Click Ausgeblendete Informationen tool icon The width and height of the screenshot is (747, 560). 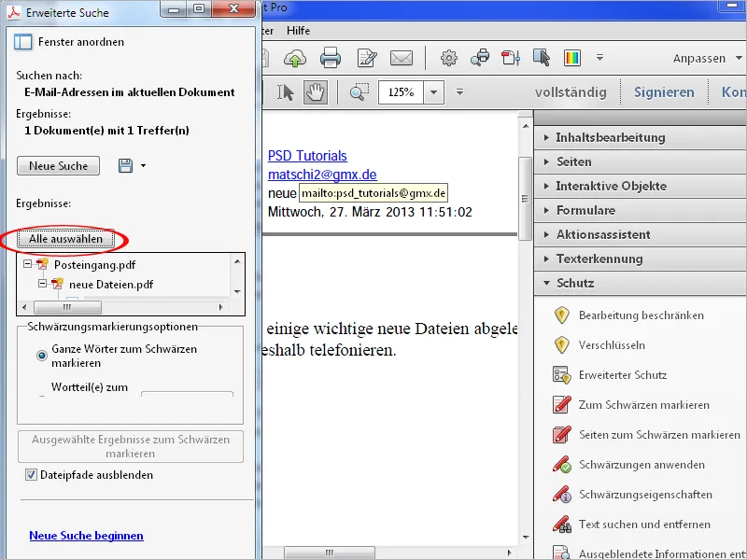tap(562, 553)
